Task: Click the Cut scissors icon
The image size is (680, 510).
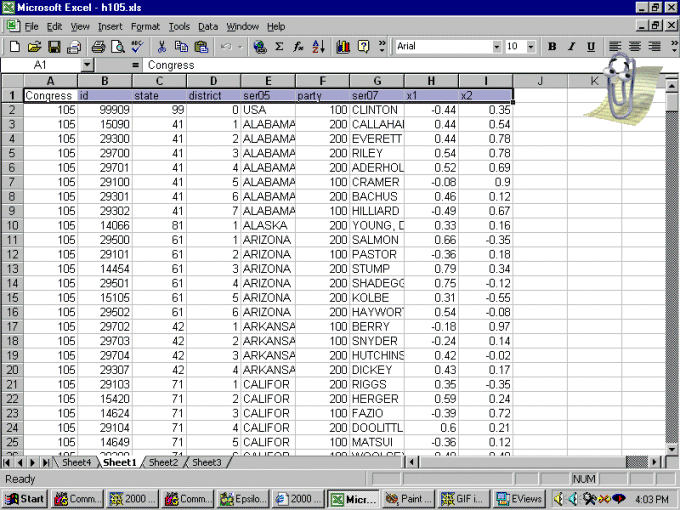Action: (162, 47)
